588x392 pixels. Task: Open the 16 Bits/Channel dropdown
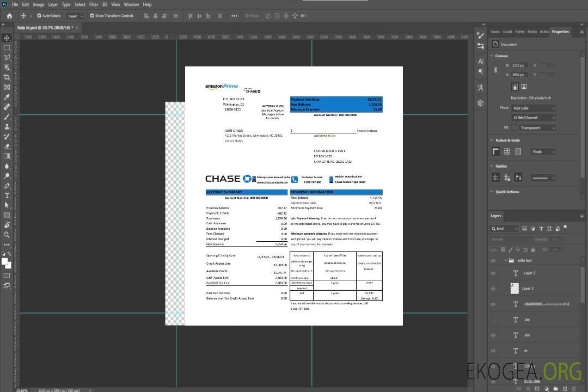tap(534, 118)
